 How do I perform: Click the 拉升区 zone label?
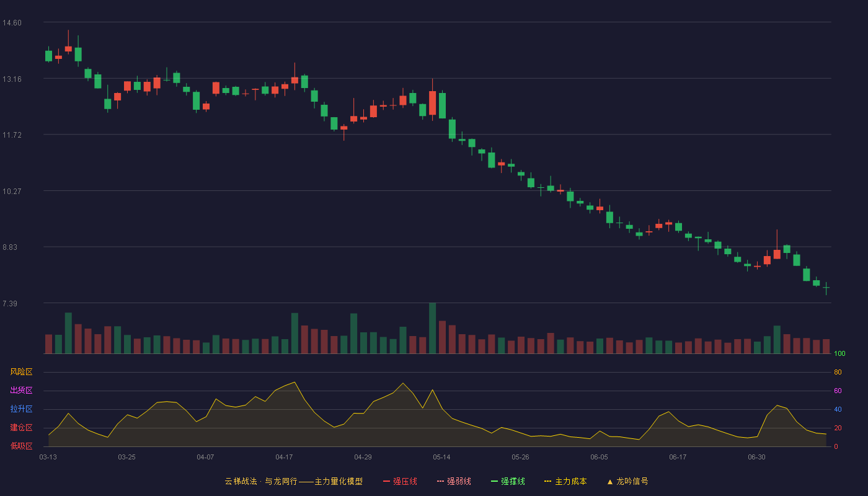pyautogui.click(x=21, y=409)
